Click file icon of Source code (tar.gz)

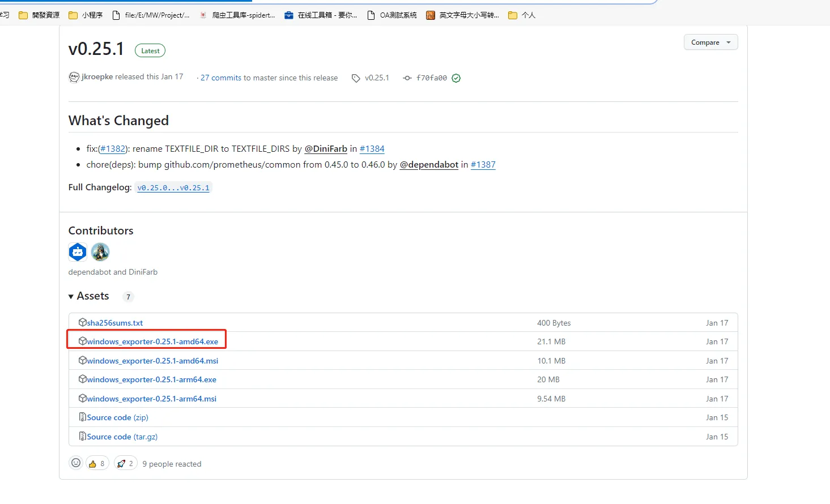coord(83,436)
